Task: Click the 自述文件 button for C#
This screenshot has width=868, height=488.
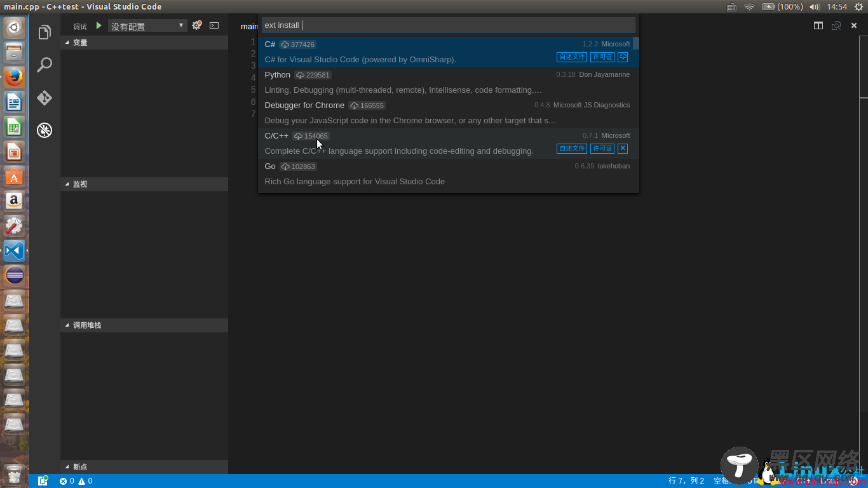Action: click(x=572, y=57)
